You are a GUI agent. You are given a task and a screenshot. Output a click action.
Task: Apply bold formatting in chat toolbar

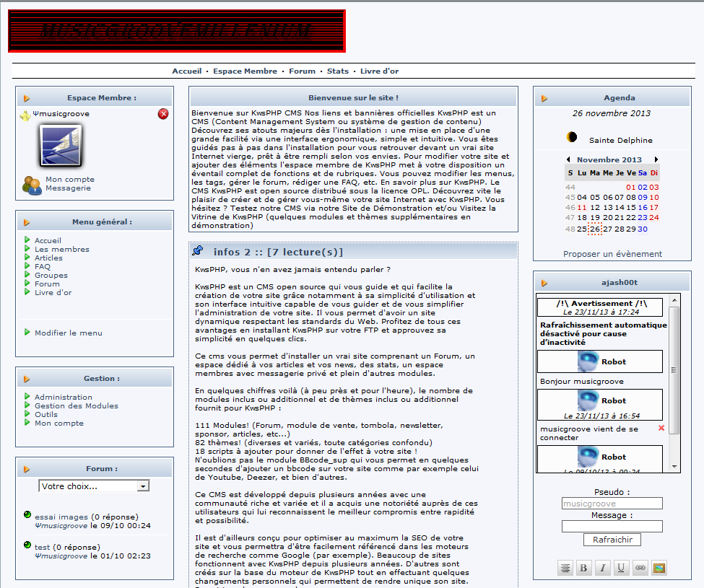click(583, 568)
